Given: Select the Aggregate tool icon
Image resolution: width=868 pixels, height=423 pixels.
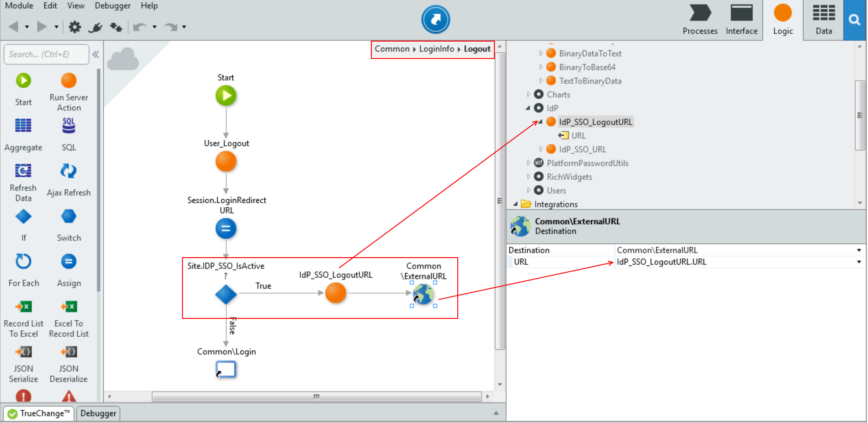Looking at the screenshot, I should pos(23,126).
